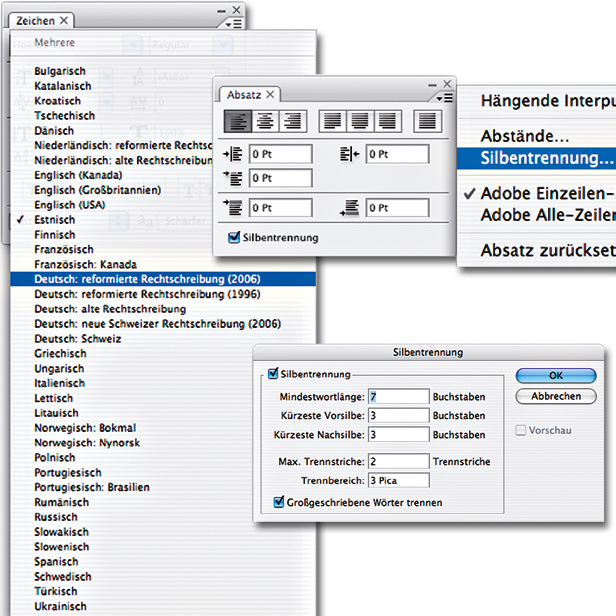Viewport: 616px width, 616px height.
Task: Align paragraph text left in Absatz panel
Action: click(238, 121)
